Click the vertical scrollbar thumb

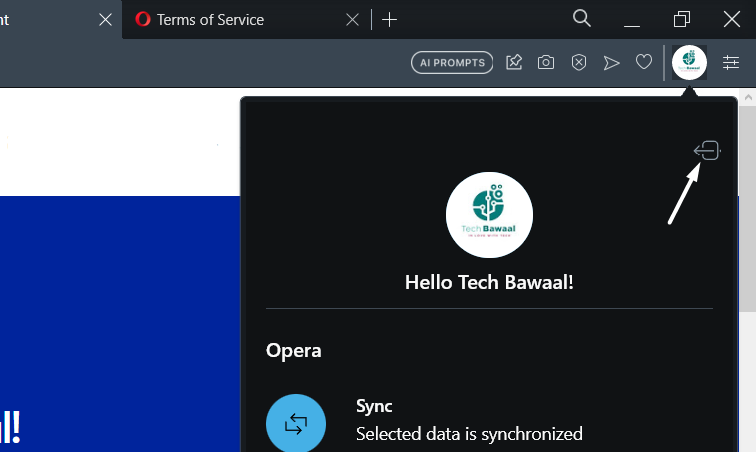coord(748,209)
